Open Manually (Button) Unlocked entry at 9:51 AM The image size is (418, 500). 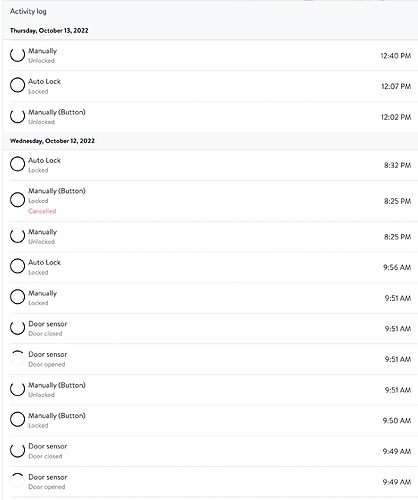click(210, 390)
